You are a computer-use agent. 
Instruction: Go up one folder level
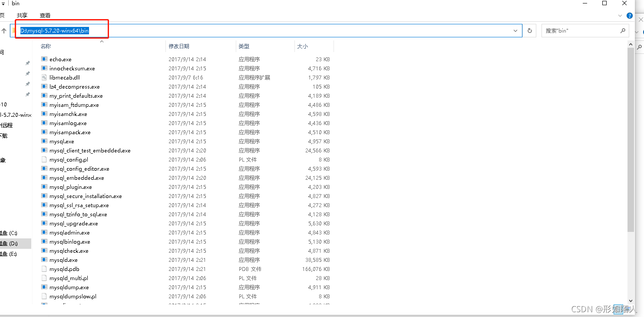click(x=4, y=31)
